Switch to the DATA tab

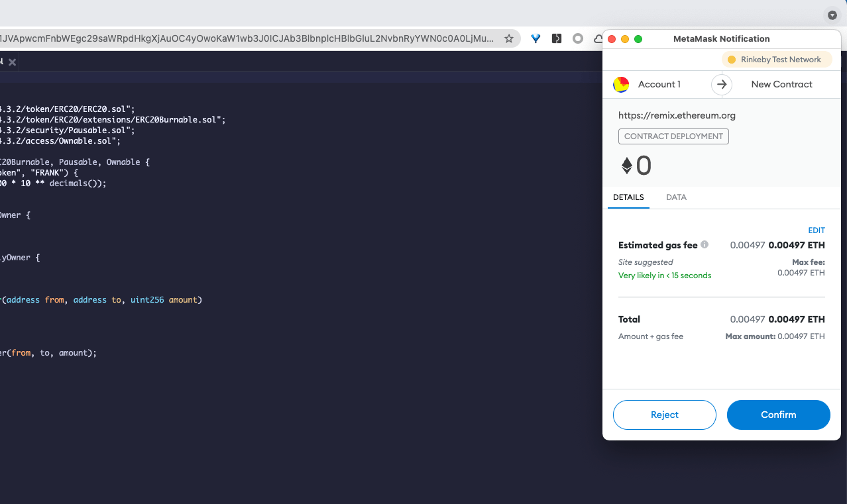676,197
